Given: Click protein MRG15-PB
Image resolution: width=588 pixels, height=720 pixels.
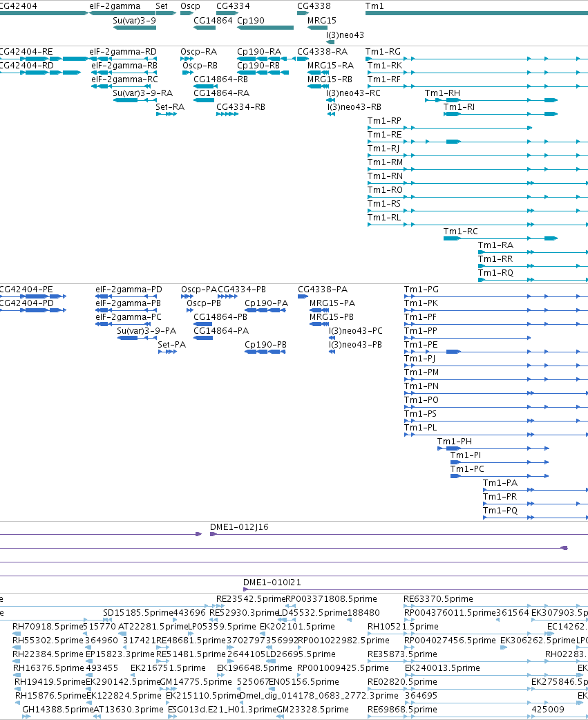Looking at the screenshot, I should (332, 317).
